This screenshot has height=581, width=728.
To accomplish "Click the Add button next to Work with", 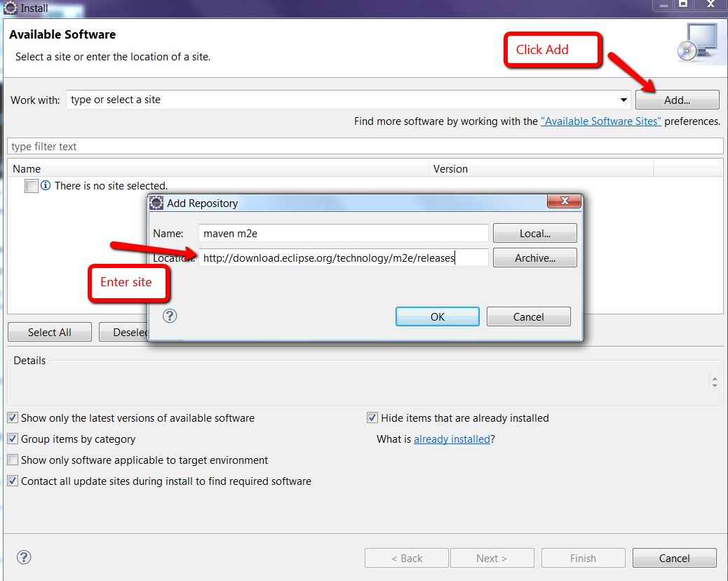I will (x=676, y=100).
